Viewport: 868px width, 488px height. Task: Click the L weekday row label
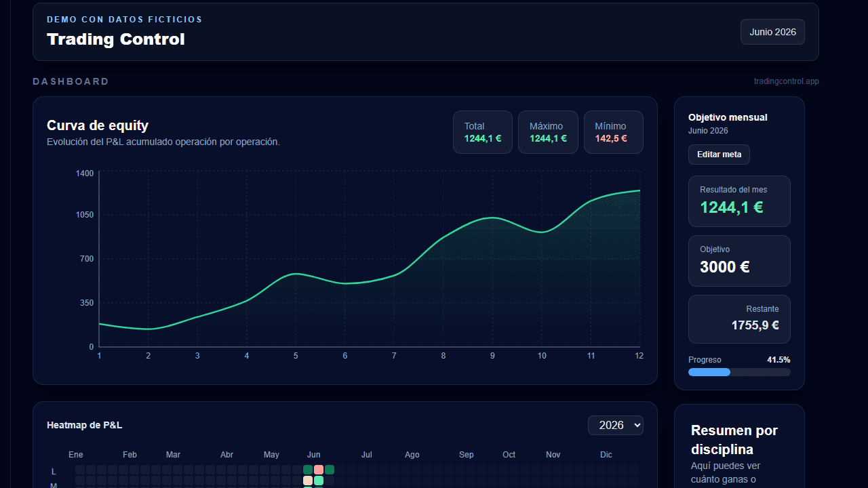54,471
